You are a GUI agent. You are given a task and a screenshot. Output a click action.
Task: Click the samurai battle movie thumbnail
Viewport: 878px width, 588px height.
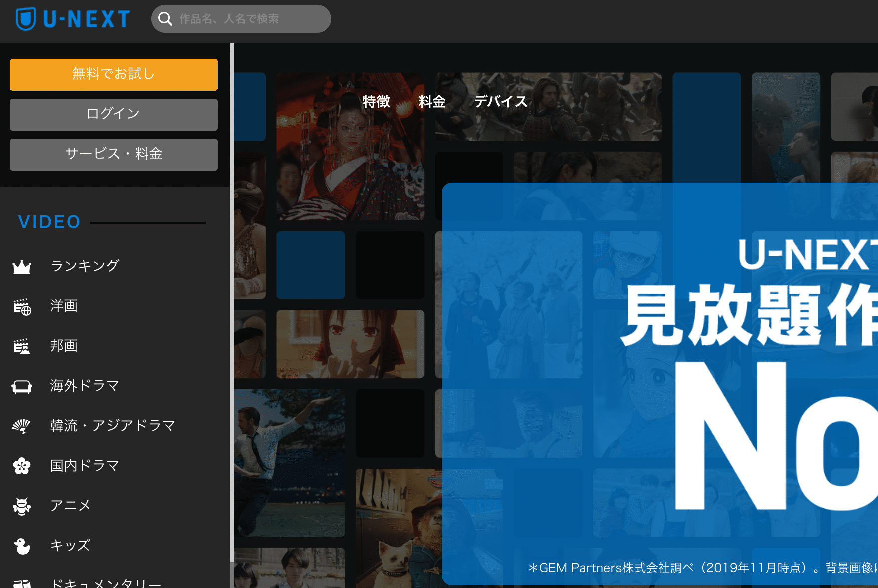click(548, 107)
